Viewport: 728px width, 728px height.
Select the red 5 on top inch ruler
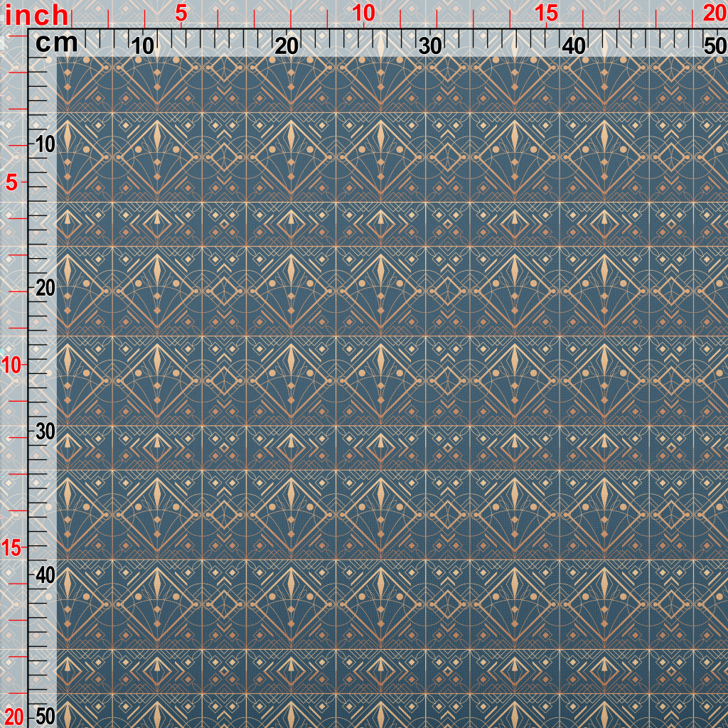(x=181, y=14)
